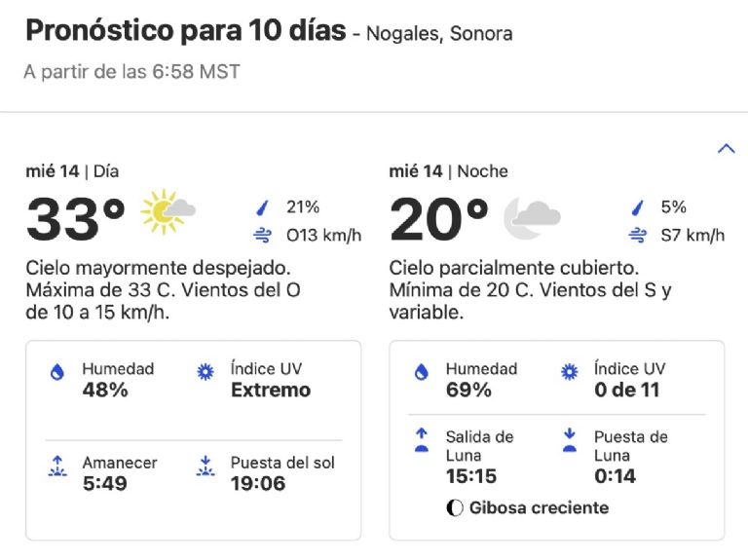
Task: Click the daytime rain chance droplet icon
Action: pyautogui.click(x=261, y=207)
